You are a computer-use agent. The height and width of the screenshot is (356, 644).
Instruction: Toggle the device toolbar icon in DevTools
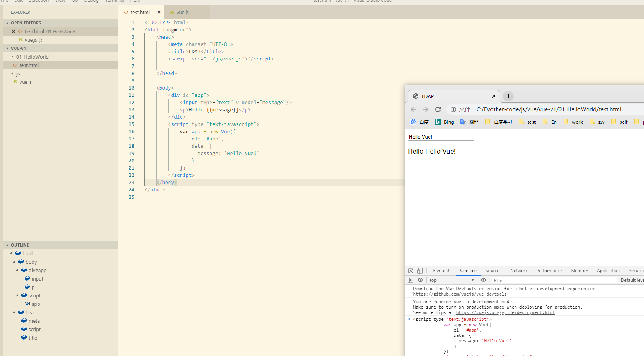point(420,271)
